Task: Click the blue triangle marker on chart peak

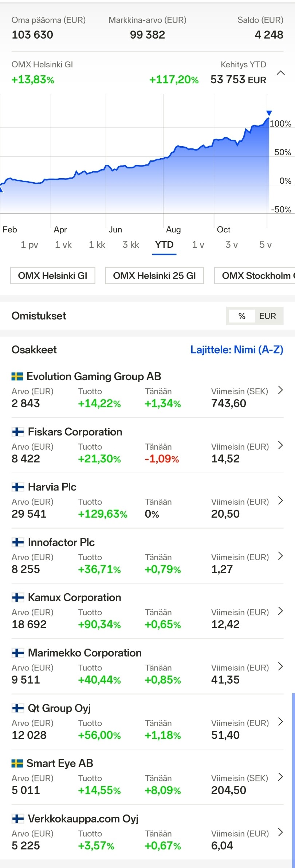Action: pos(269,114)
